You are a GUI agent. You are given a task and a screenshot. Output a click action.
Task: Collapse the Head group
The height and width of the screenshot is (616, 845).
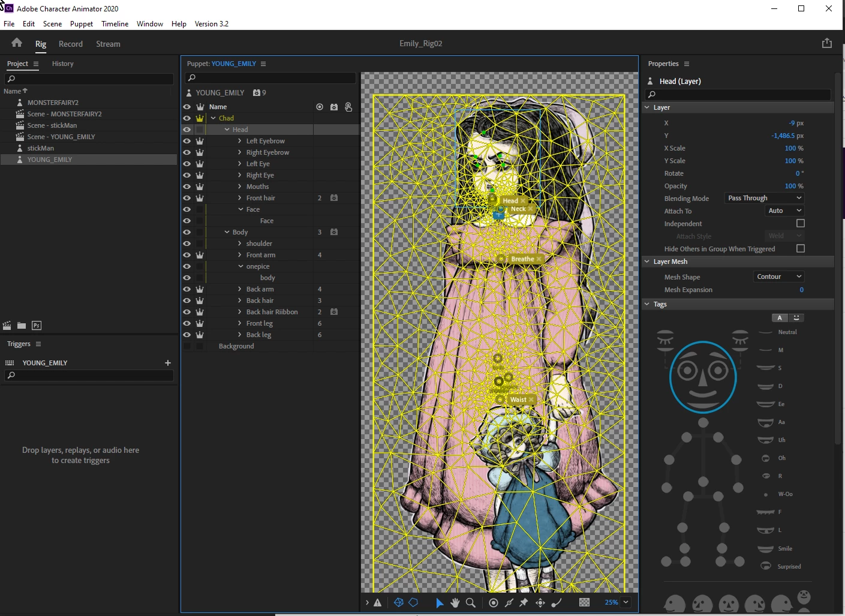click(x=227, y=130)
